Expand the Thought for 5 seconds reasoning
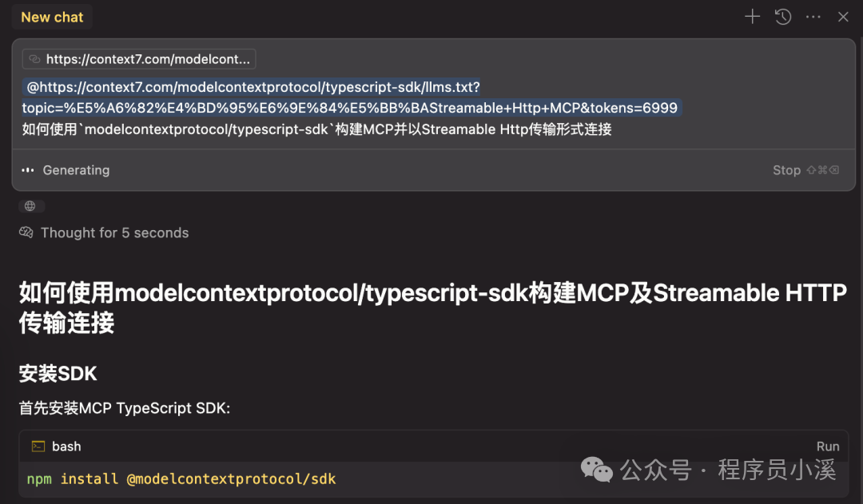Image resolution: width=863 pixels, height=504 pixels. click(x=115, y=232)
